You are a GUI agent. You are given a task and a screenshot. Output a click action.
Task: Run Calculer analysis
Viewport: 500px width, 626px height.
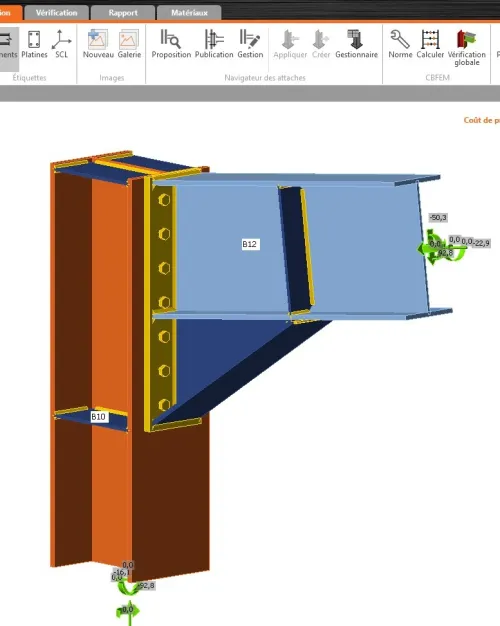[x=430, y=45]
